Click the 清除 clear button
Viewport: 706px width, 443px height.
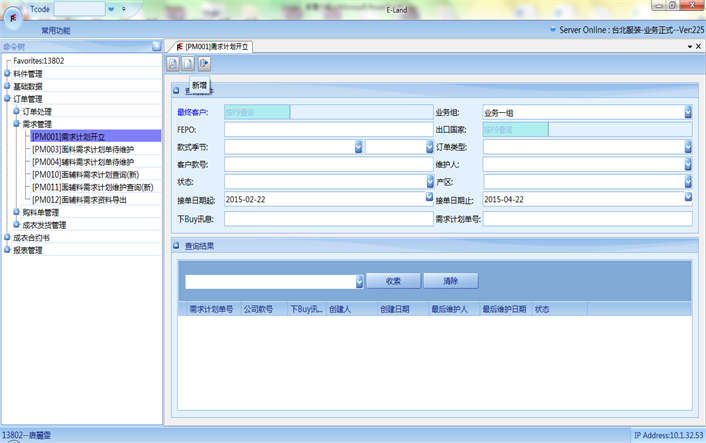point(450,281)
